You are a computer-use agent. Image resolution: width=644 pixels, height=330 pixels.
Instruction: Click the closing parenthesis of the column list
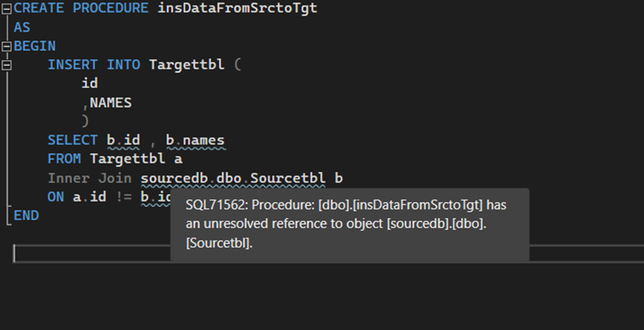tap(85, 121)
